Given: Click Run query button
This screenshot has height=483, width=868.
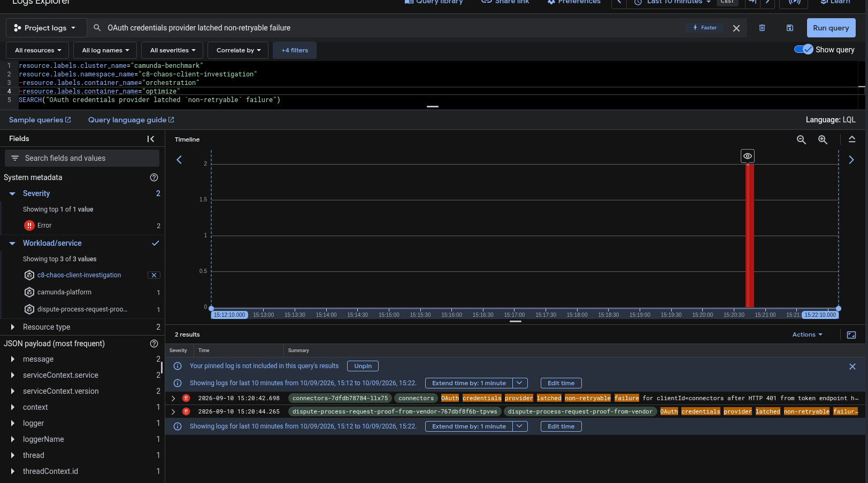Looking at the screenshot, I should click(x=831, y=28).
